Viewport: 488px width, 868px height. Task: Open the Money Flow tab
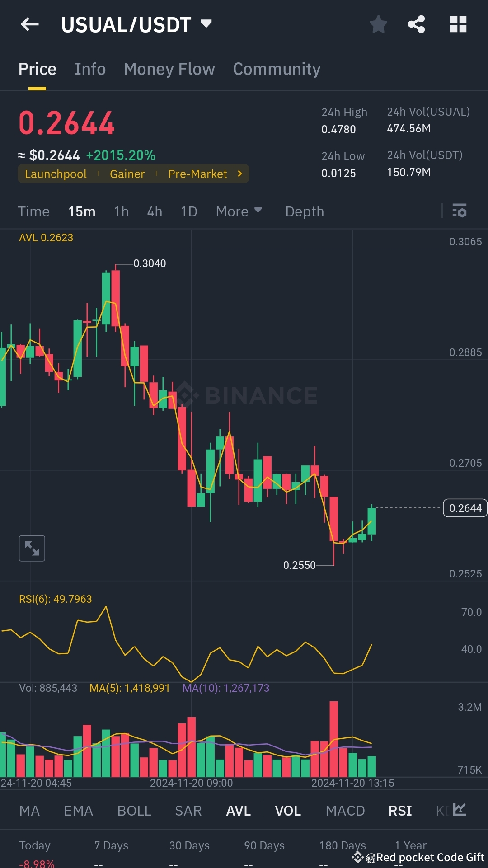point(169,69)
